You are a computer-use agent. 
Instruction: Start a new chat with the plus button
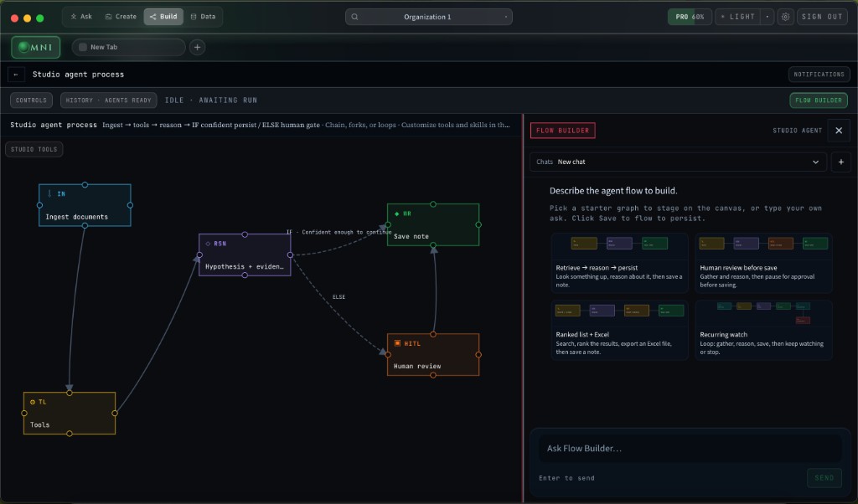click(x=841, y=162)
